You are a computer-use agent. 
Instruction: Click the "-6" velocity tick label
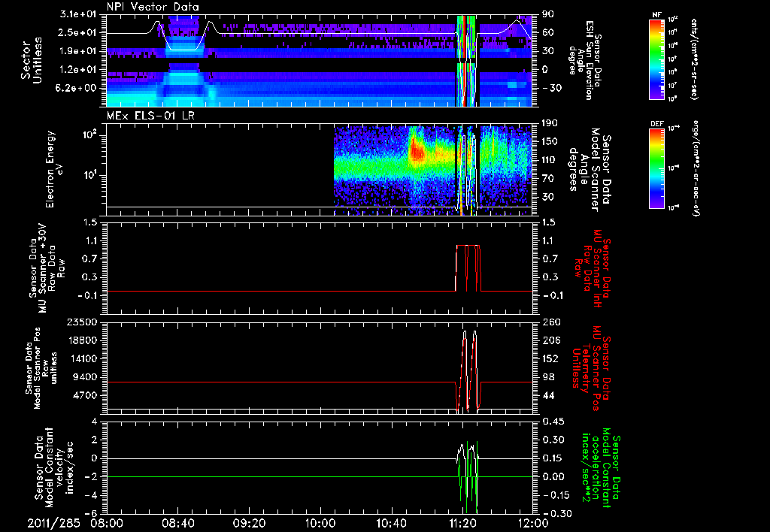92,513
